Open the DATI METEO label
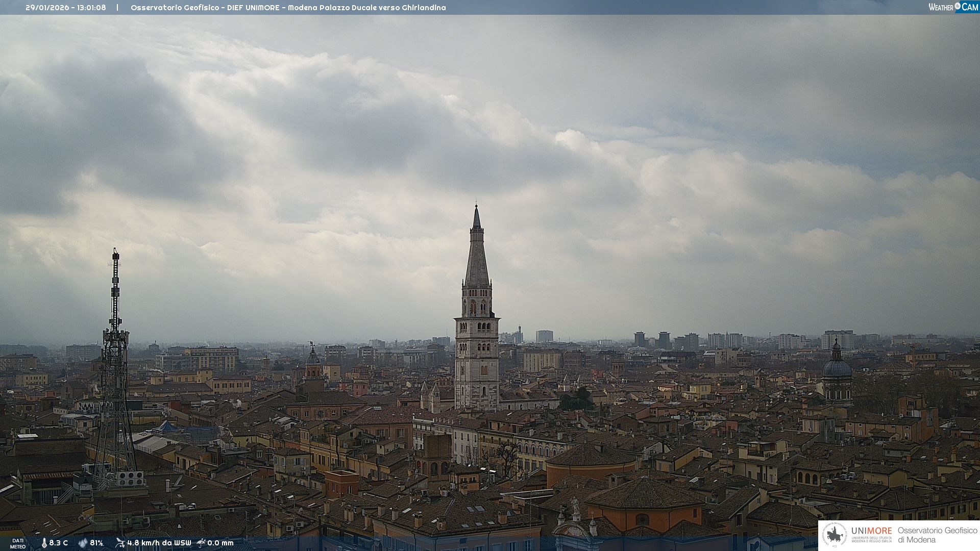Viewport: 980px width, 551px height. click(18, 543)
